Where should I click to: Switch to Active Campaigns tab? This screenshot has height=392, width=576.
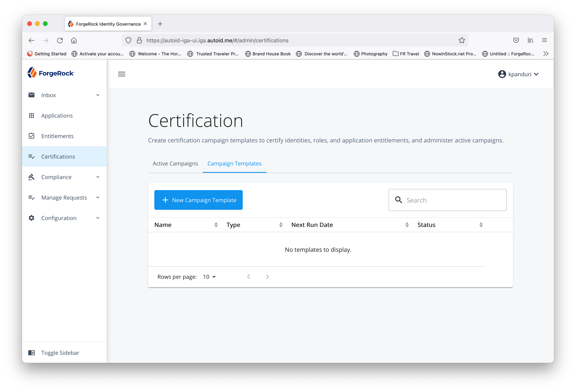[x=175, y=164]
